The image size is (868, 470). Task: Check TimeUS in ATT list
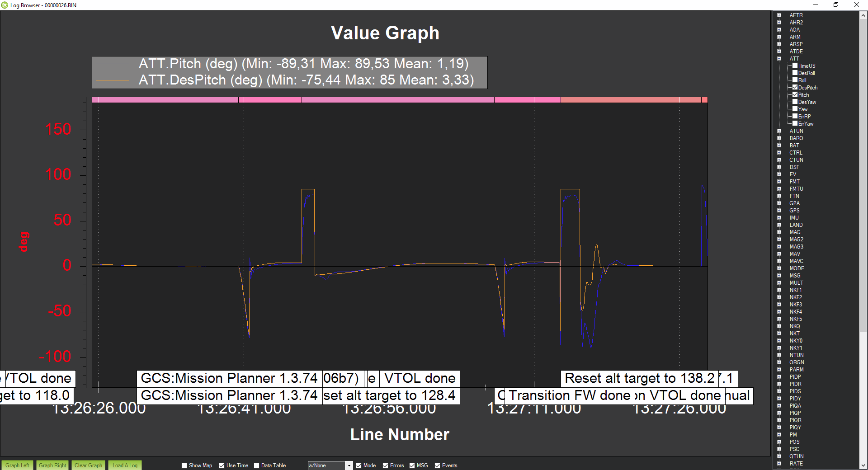tap(795, 66)
